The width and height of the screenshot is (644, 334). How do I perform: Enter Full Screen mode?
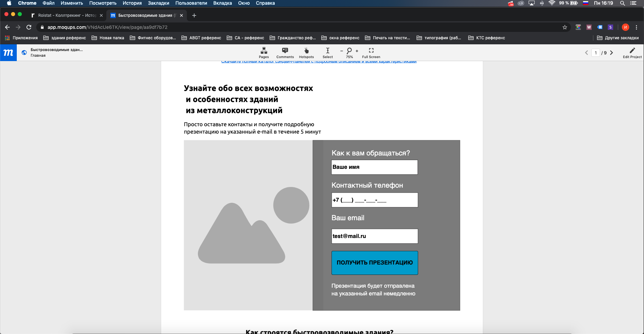pyautogui.click(x=371, y=53)
